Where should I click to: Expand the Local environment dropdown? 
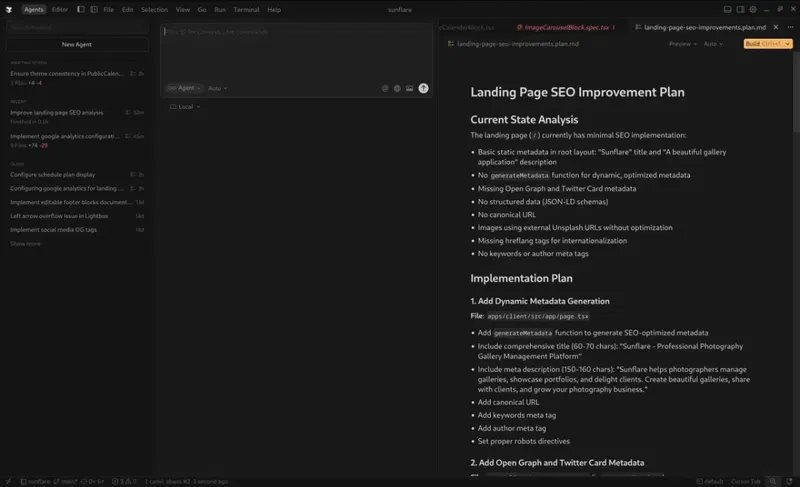tap(182, 106)
